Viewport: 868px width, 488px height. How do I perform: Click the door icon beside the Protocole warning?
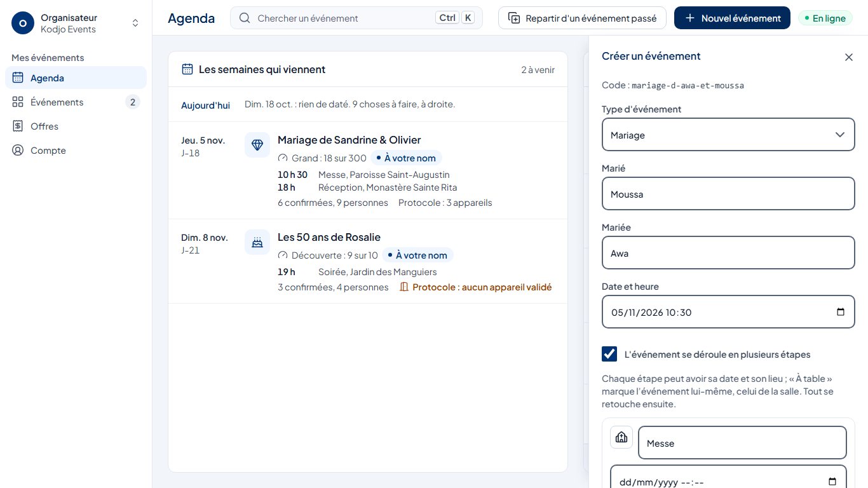pyautogui.click(x=403, y=287)
